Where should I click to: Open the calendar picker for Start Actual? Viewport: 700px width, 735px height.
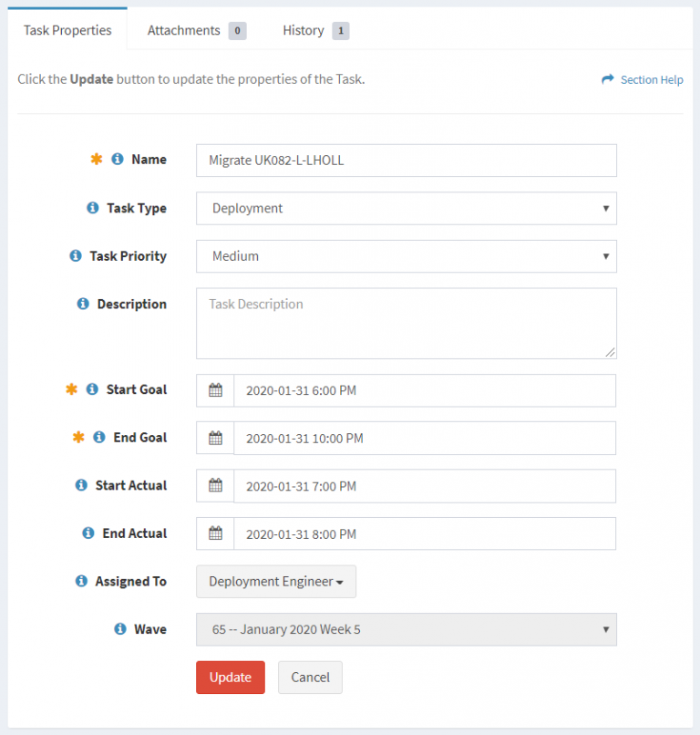pos(214,486)
